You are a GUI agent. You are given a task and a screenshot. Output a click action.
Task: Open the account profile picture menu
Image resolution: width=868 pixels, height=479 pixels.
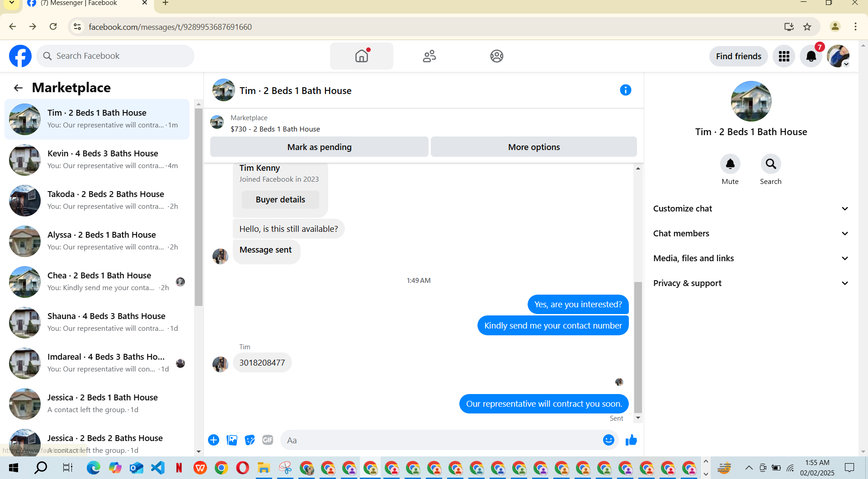click(x=838, y=56)
